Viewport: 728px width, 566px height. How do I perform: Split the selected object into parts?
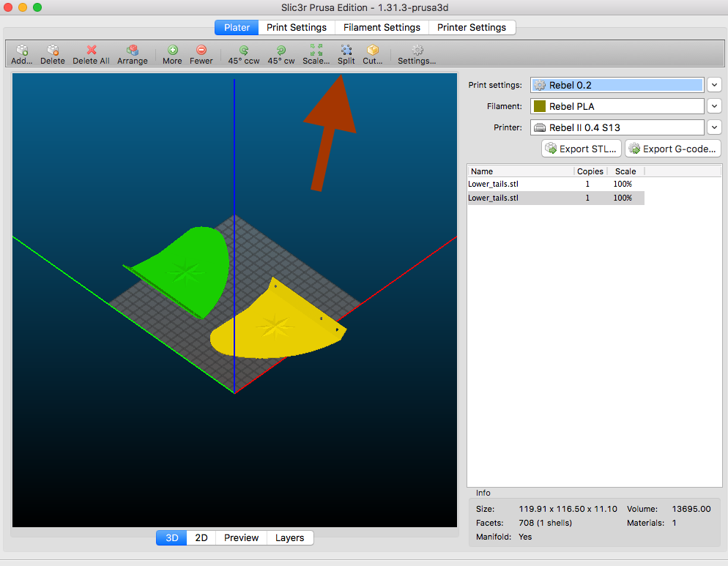(x=346, y=51)
